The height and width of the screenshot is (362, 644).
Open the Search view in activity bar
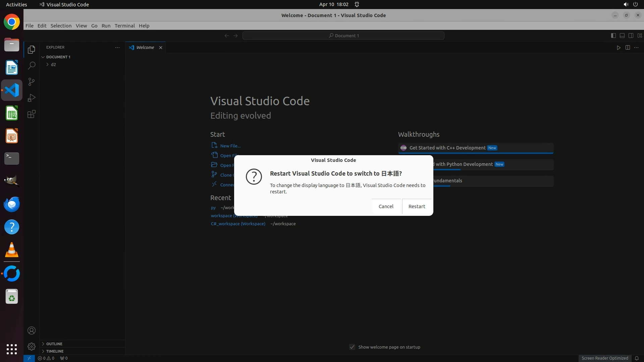click(x=32, y=65)
